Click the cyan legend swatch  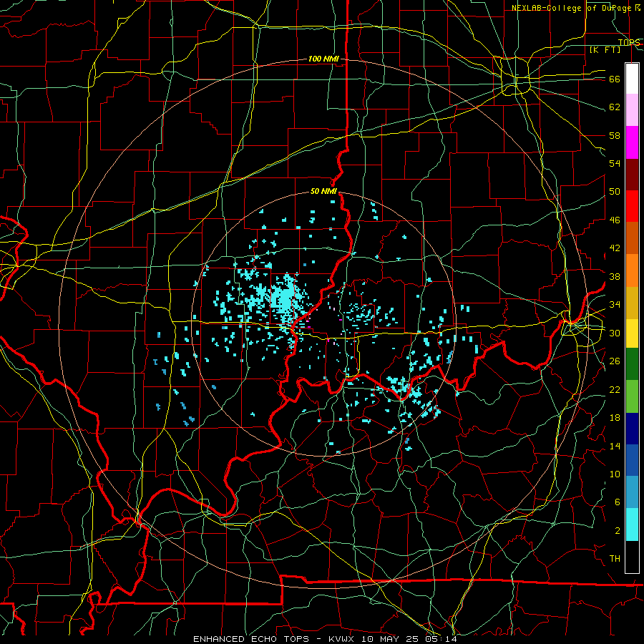pyautogui.click(x=632, y=525)
